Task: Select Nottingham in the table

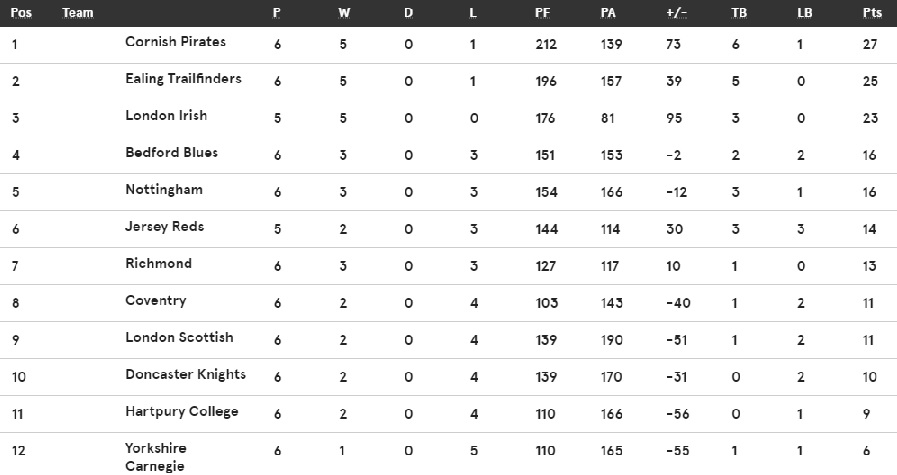Action: (164, 190)
